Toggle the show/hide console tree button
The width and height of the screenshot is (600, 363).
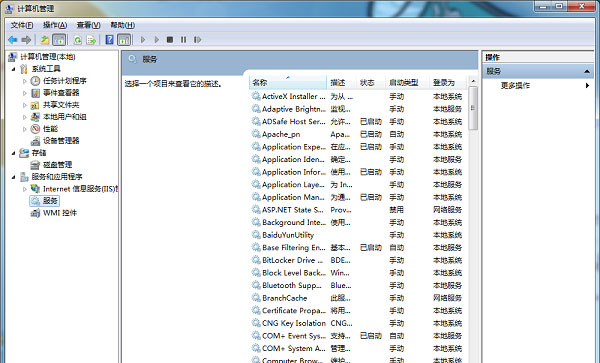tap(59, 40)
